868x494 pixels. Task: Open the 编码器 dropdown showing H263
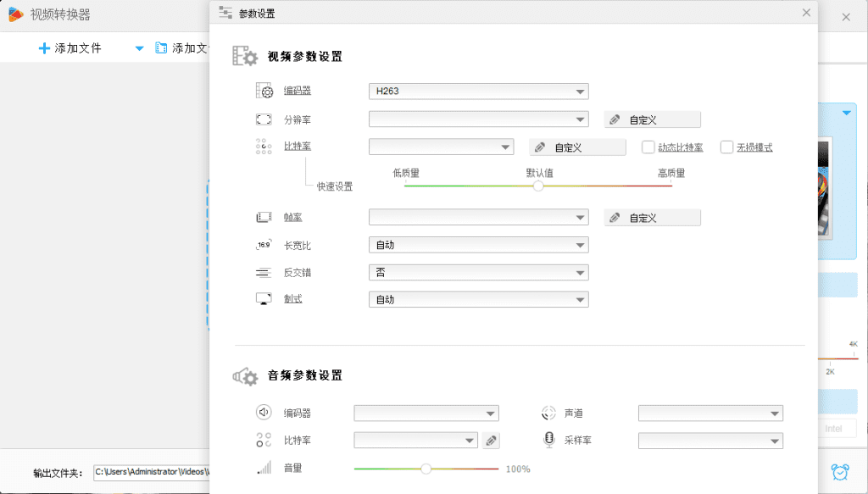(477, 91)
